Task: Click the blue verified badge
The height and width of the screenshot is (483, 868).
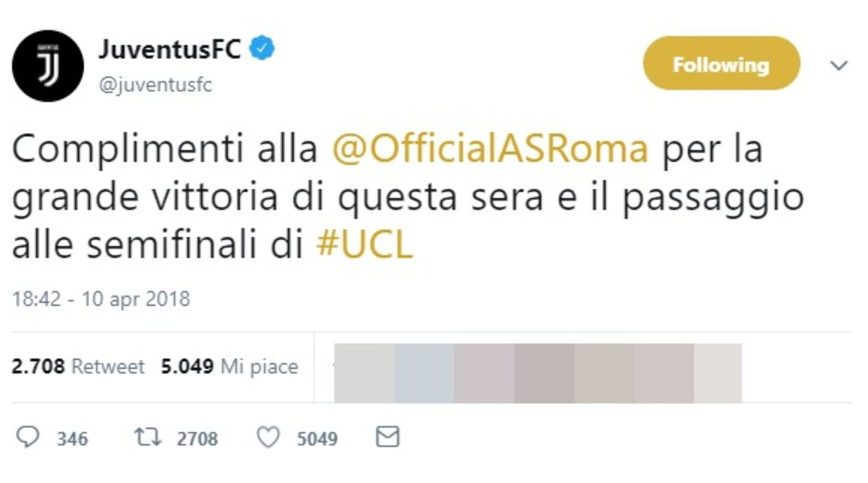Action: [x=262, y=48]
